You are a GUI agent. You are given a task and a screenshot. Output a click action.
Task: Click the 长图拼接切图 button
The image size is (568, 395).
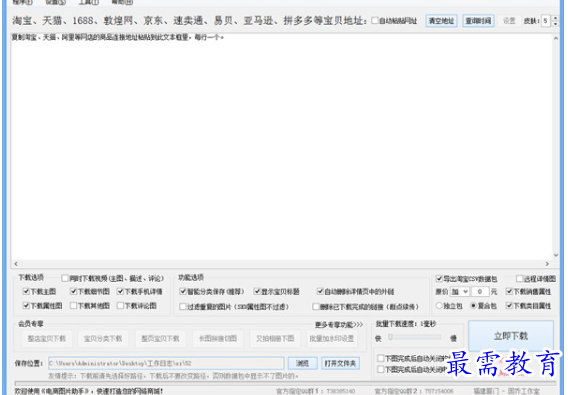point(218,339)
